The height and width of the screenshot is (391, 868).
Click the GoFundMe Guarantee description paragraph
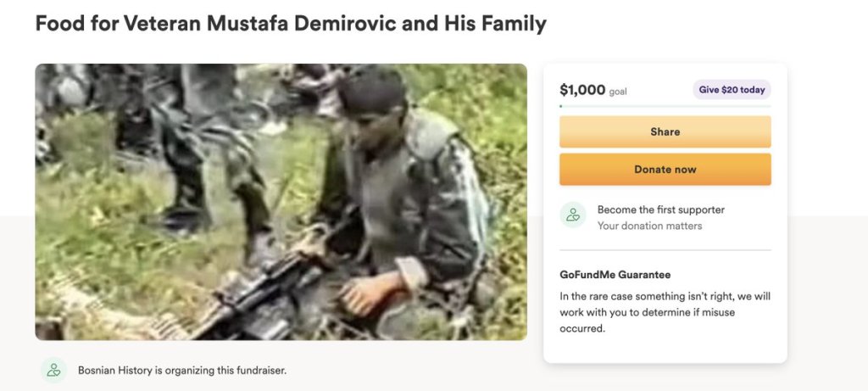tap(665, 312)
